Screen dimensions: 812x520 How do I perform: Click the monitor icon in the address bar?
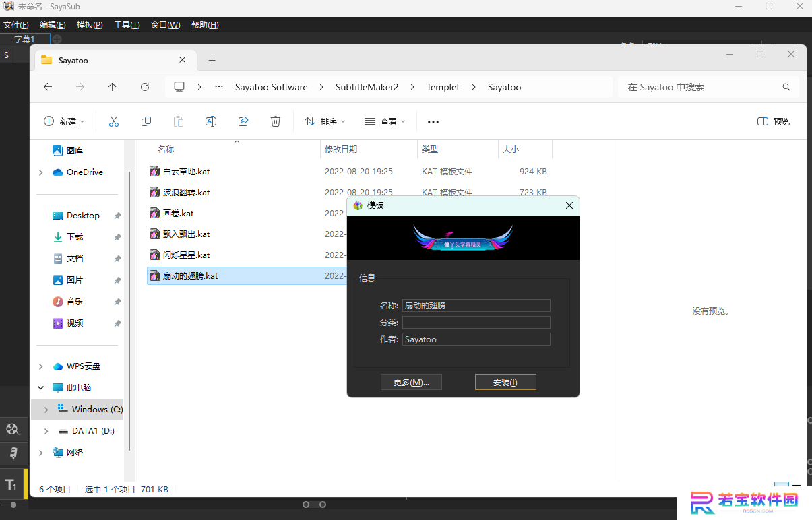tap(179, 87)
